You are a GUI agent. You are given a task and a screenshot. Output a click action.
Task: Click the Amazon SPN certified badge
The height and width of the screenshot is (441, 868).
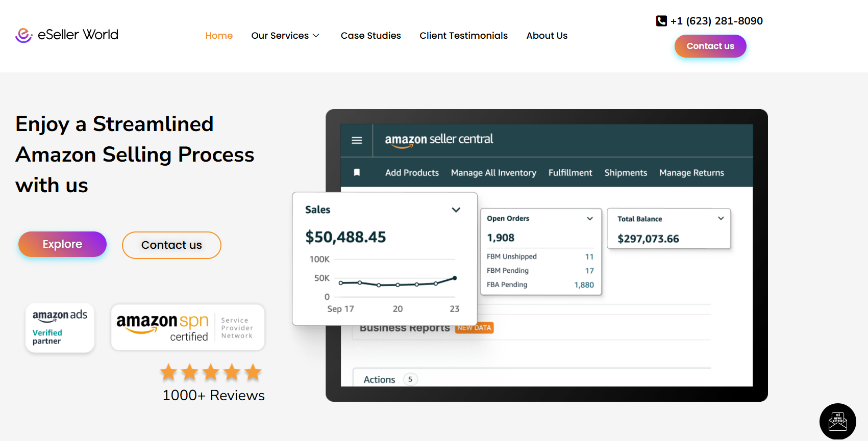(188, 327)
